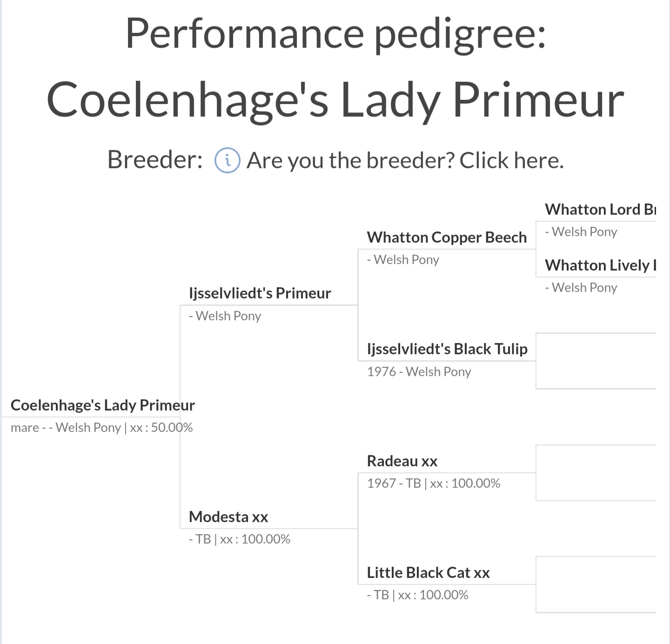Select the Coelenhage's Lady Primeur tree root node
Image resolution: width=670 pixels, height=644 pixels.
[x=102, y=405]
